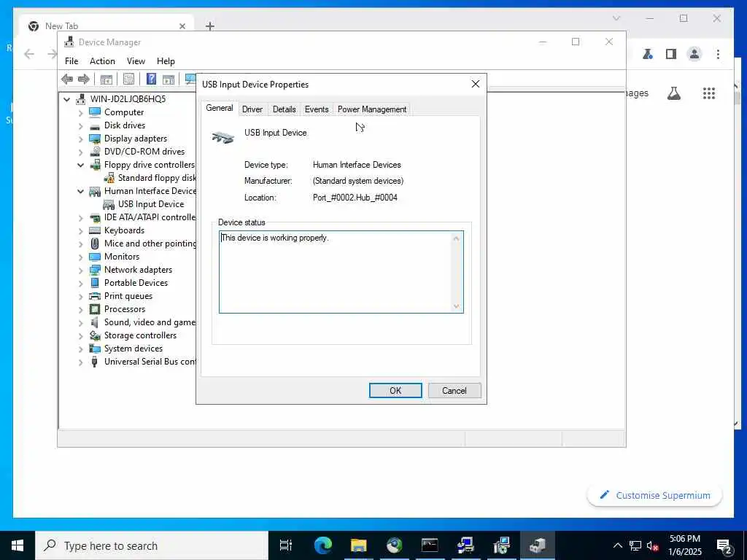Click the Forward arrow in Device Manager toolbar
747x560 pixels.
point(83,79)
